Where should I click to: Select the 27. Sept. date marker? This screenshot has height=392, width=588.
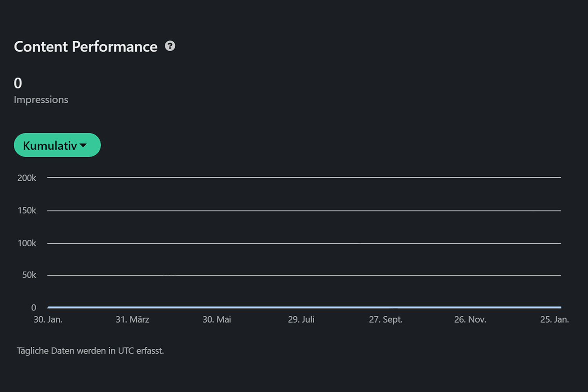386,319
